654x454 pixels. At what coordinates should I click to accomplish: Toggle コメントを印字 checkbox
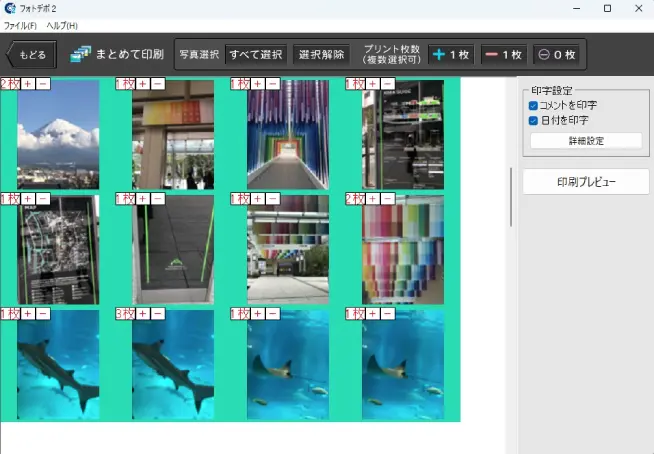click(x=533, y=106)
